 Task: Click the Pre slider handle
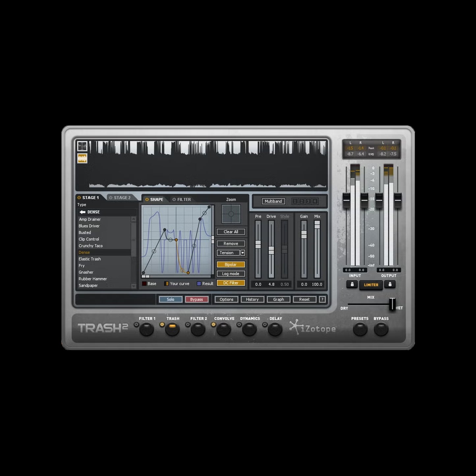(258, 244)
